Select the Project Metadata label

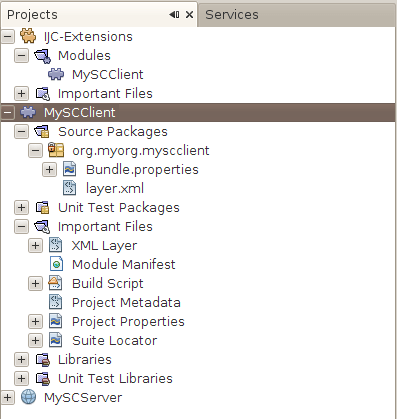point(126,303)
